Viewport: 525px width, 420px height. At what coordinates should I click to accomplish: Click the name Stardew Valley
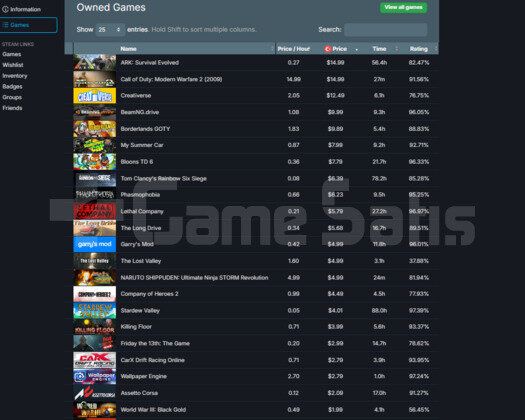click(140, 311)
